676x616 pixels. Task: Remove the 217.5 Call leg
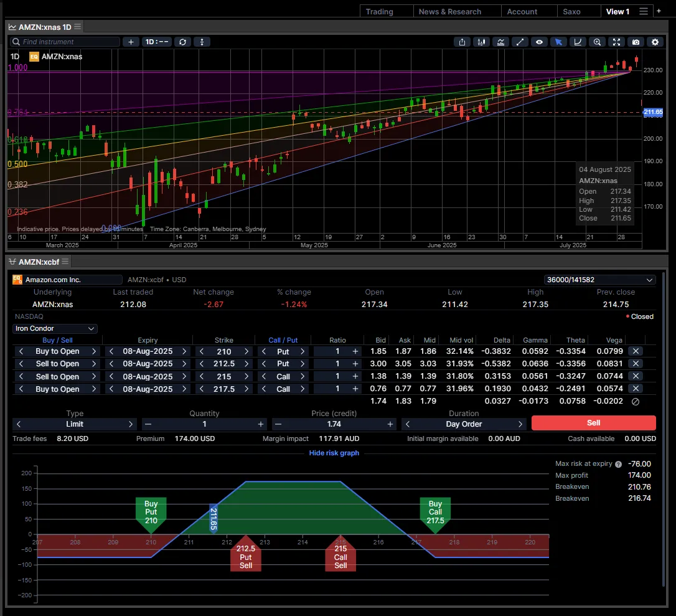coord(636,389)
